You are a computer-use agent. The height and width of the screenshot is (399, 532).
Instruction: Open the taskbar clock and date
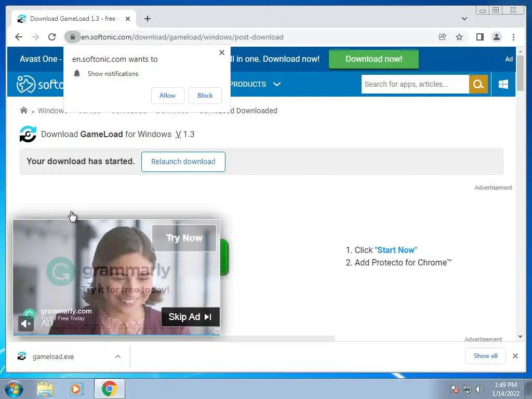[x=506, y=389]
